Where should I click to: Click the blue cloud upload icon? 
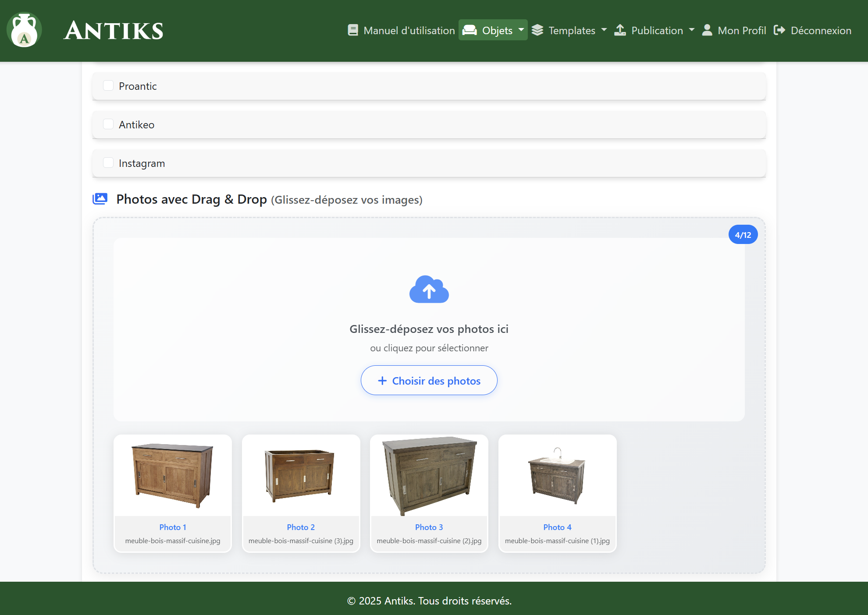pos(429,290)
